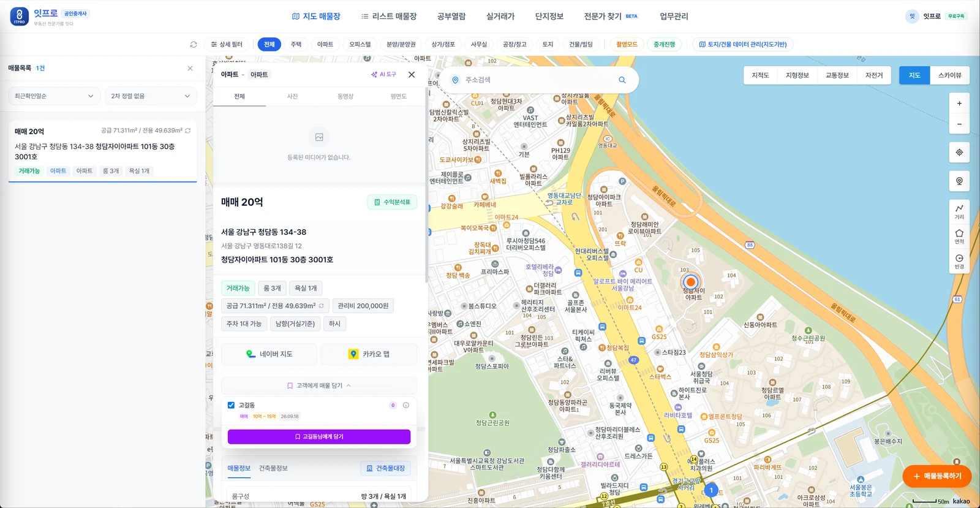Open the 실거래가 menu
This screenshot has width=980, height=508.
(x=500, y=17)
